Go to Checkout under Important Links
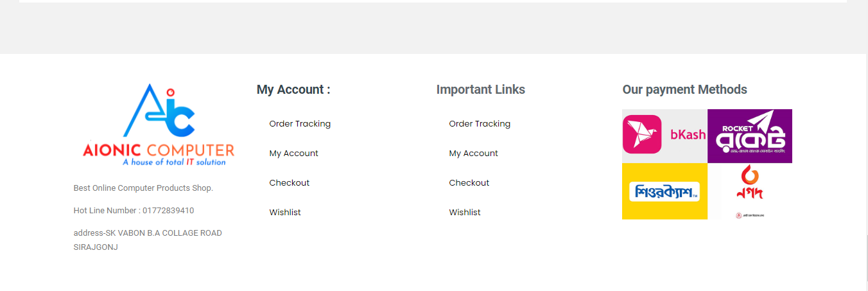Screen dimensions: 868x291 click(x=469, y=183)
